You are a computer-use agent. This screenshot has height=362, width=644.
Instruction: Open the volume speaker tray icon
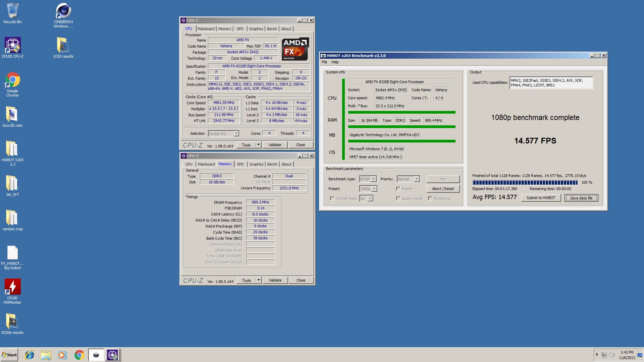click(x=612, y=355)
